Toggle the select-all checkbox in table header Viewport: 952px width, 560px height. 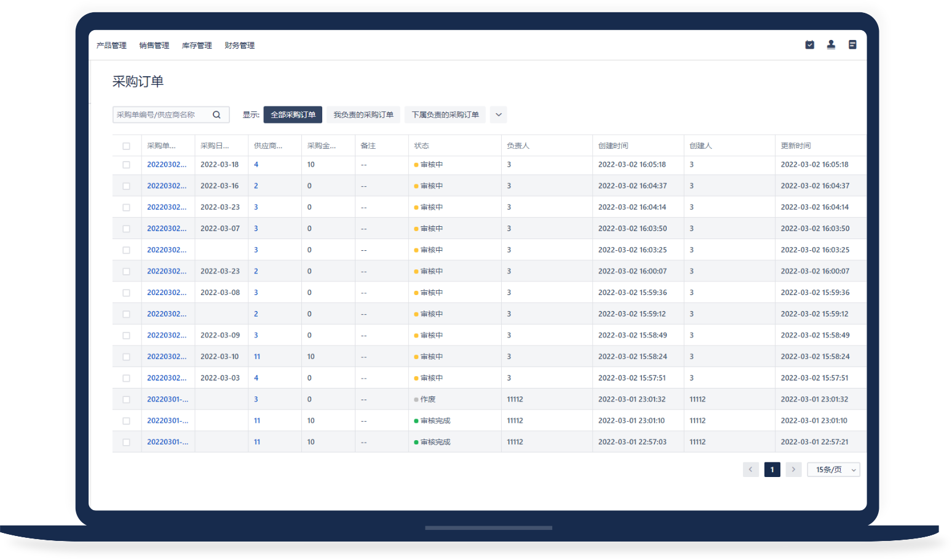(126, 146)
